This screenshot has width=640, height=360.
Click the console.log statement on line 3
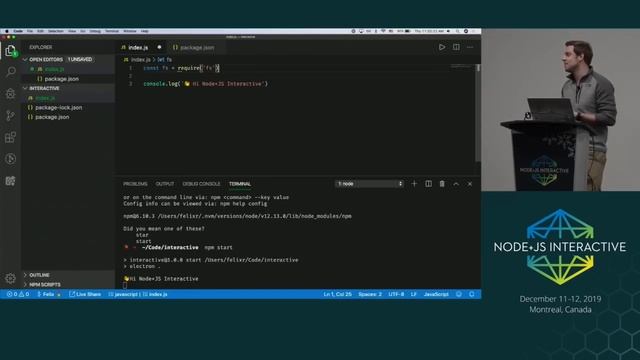click(x=206, y=84)
